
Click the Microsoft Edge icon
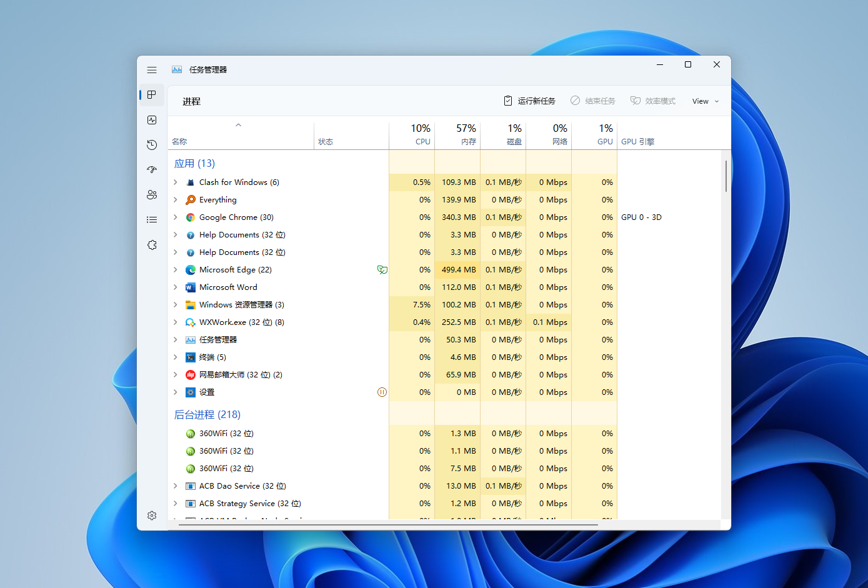[191, 270]
